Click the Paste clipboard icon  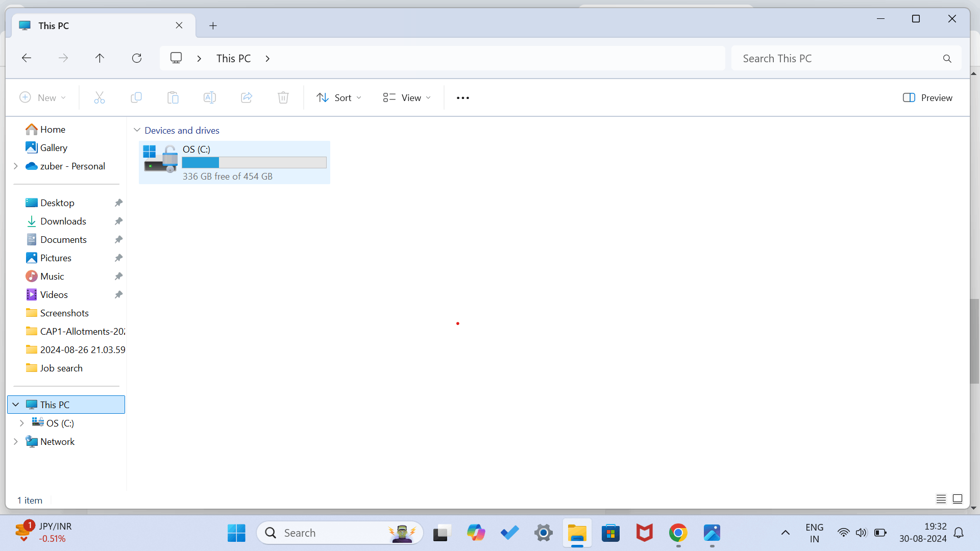click(173, 97)
